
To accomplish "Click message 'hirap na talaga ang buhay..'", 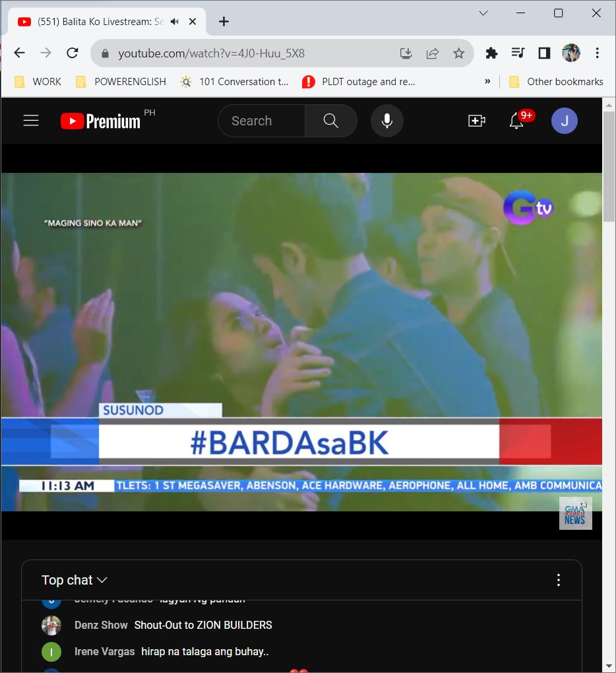I will (204, 651).
